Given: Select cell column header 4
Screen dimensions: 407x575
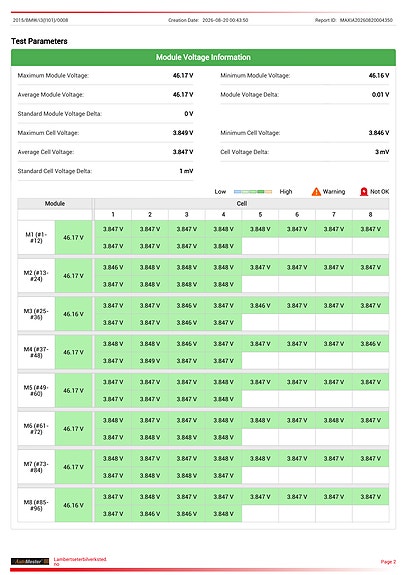Looking at the screenshot, I should (223, 215).
